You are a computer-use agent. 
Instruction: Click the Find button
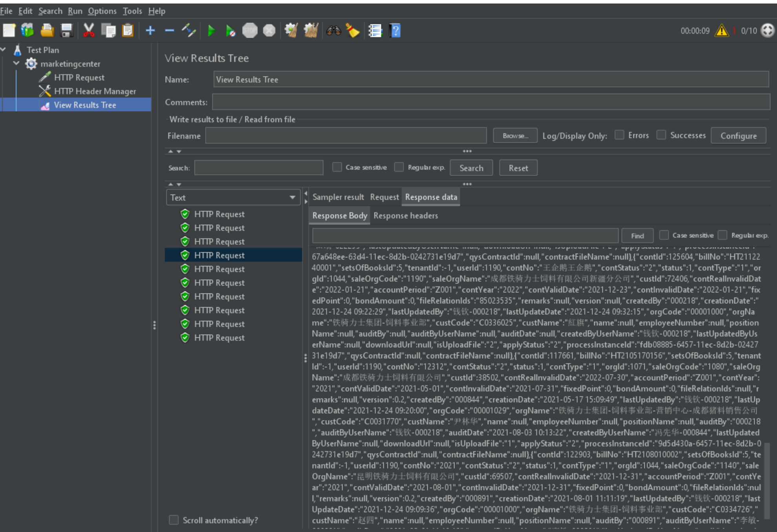(637, 236)
